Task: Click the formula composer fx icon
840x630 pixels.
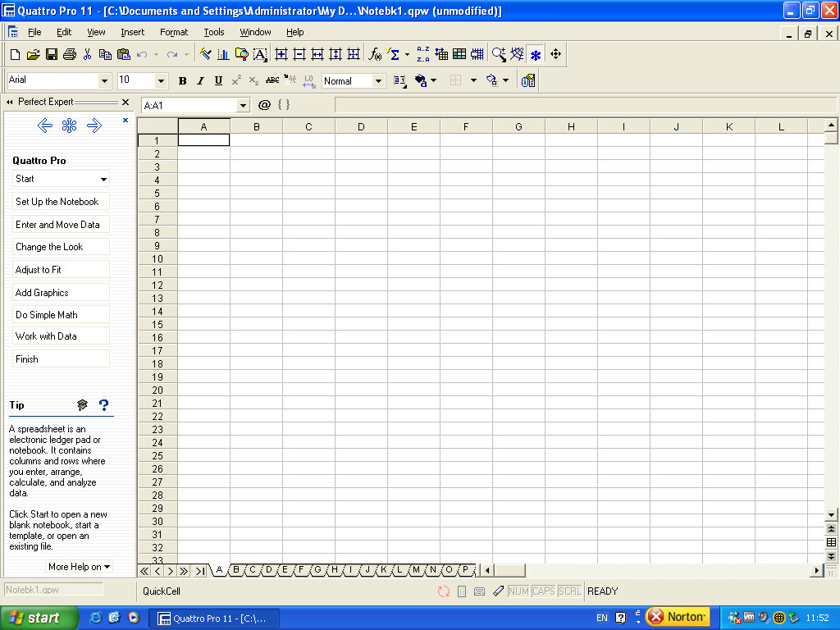Action: coord(375,55)
